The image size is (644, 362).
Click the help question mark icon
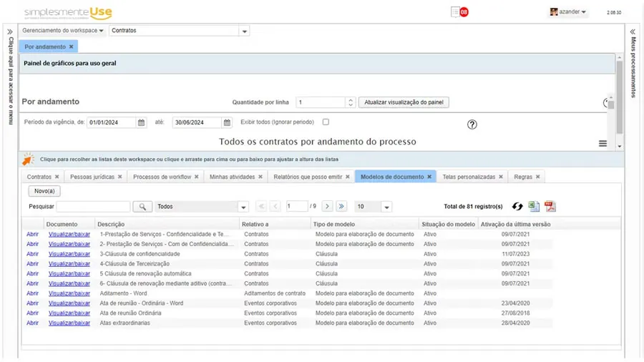coord(472,124)
